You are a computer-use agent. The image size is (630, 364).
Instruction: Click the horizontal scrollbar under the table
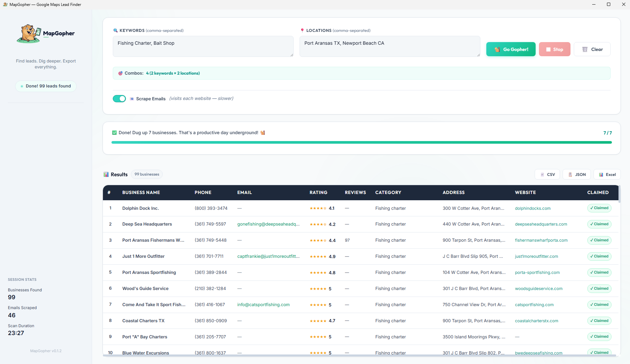[359, 355]
